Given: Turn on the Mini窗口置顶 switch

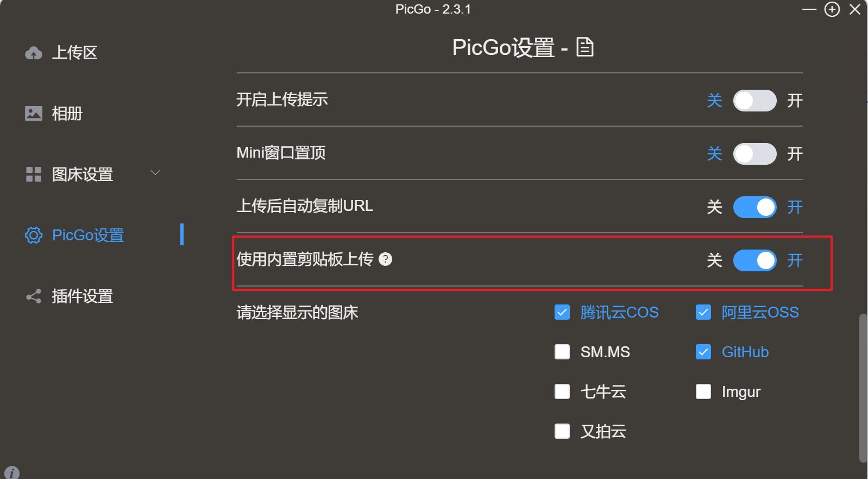Looking at the screenshot, I should click(x=754, y=154).
